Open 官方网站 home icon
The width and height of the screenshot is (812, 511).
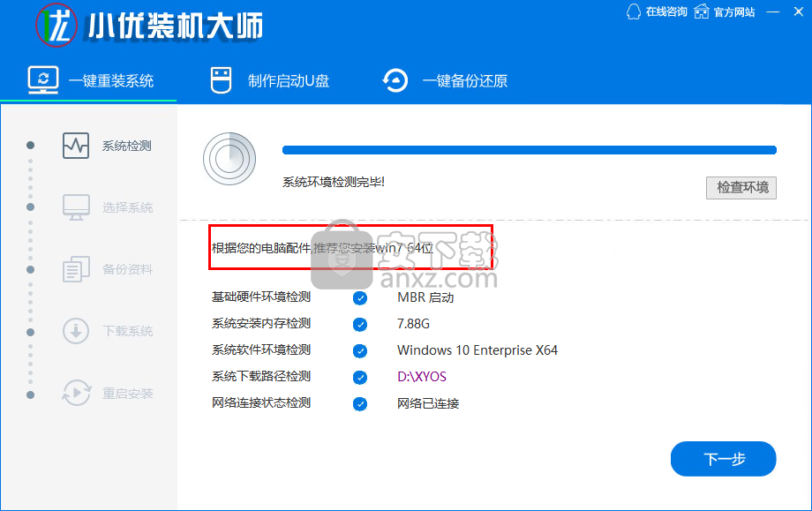[701, 11]
